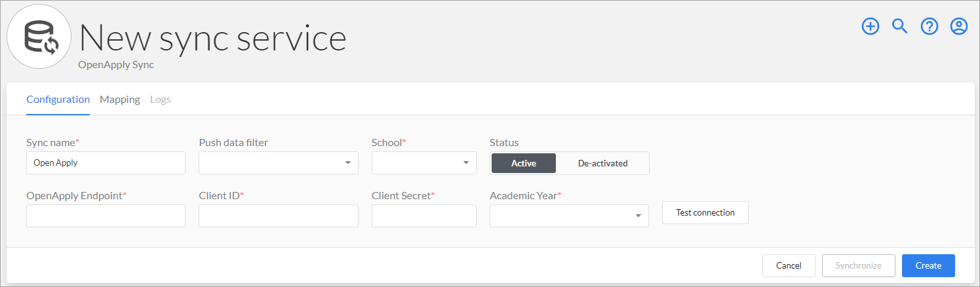Select the Configuration tab
The width and height of the screenshot is (980, 287).
(58, 100)
